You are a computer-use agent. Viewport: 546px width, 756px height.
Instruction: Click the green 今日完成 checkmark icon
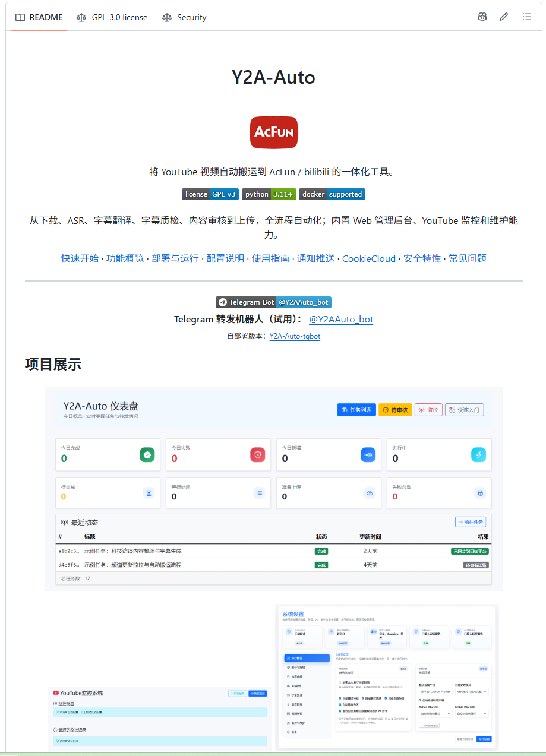coord(147,455)
